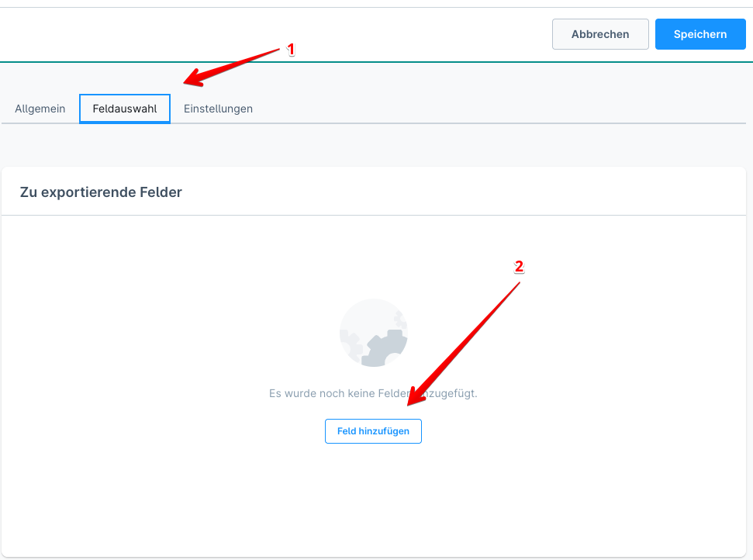Screen dimensions: 753x560
Task: Click the red annotation number 1
Action: [x=291, y=50]
